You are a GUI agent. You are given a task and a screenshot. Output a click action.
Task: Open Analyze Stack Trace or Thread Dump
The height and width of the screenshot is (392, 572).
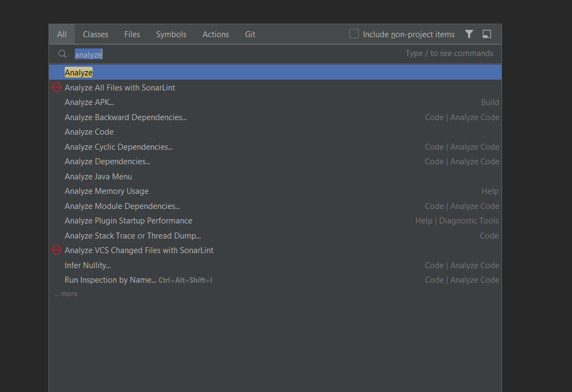132,235
